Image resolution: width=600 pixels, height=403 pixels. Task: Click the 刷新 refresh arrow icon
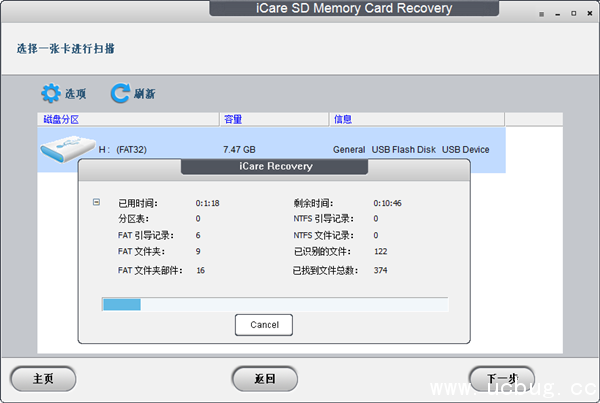click(120, 93)
